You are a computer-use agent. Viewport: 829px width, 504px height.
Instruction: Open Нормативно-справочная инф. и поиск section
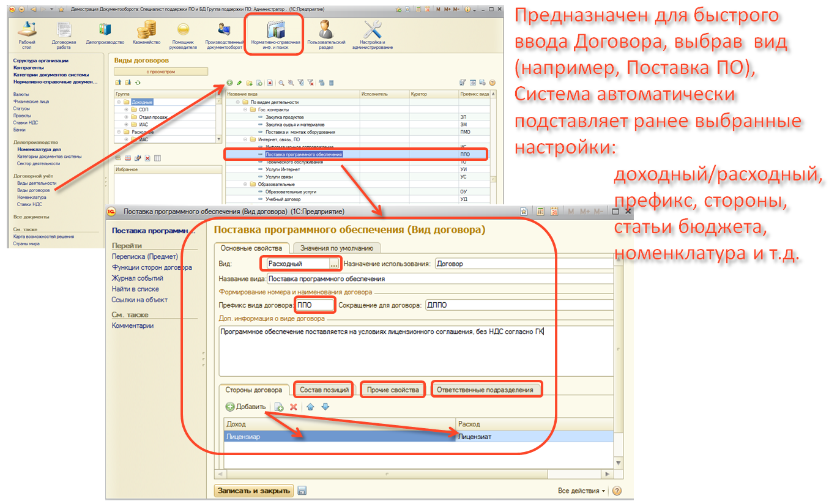point(275,34)
